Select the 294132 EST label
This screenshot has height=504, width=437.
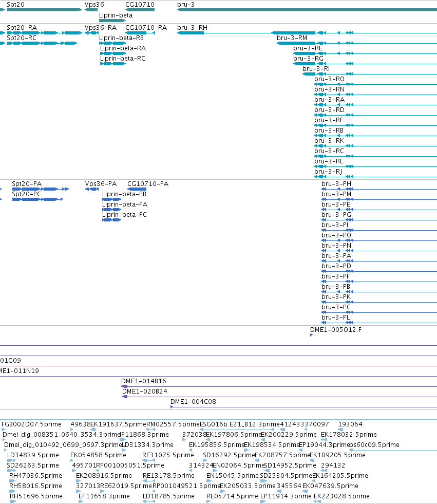pos(333,465)
